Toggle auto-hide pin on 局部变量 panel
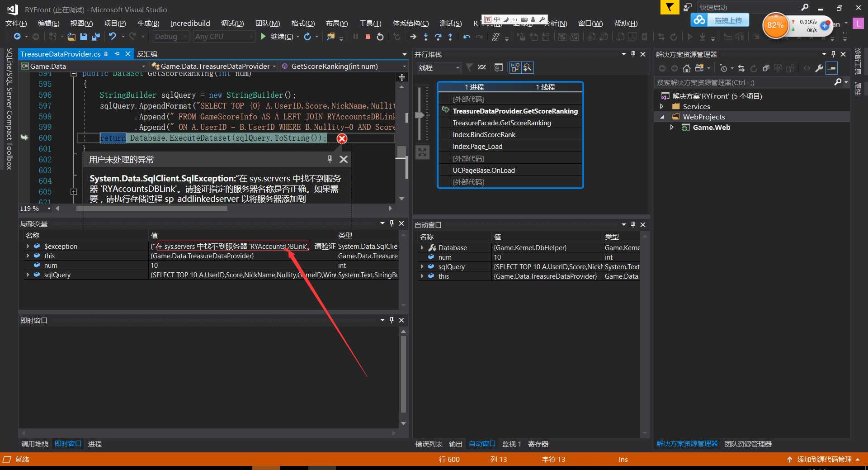This screenshot has height=470, width=868. click(x=392, y=223)
